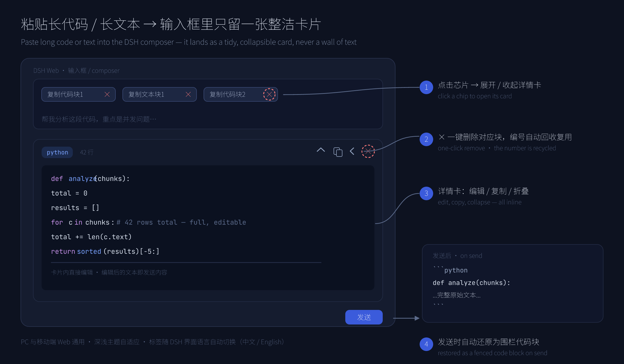Image resolution: width=624 pixels, height=364 pixels.
Task: Click the 42 行 line count label
Action: tap(87, 152)
